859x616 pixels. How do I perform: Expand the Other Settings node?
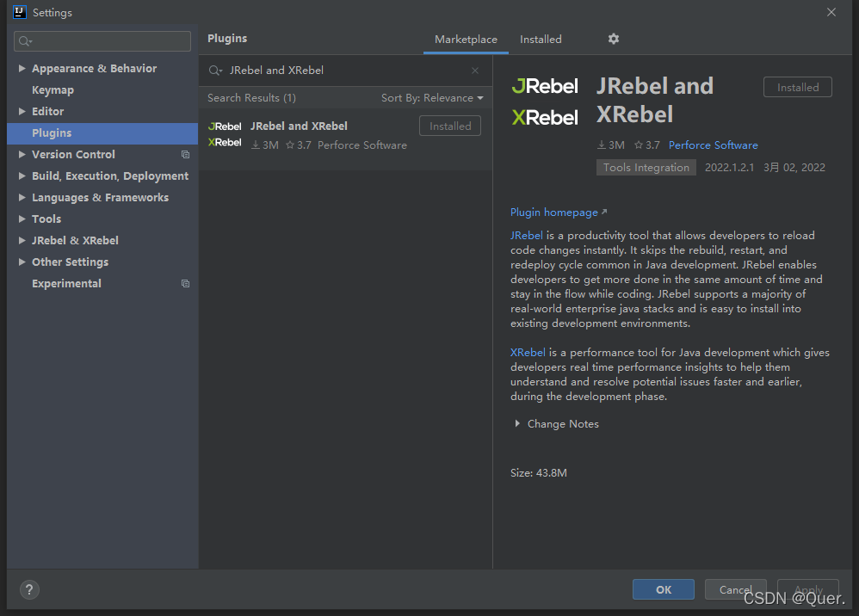(22, 262)
